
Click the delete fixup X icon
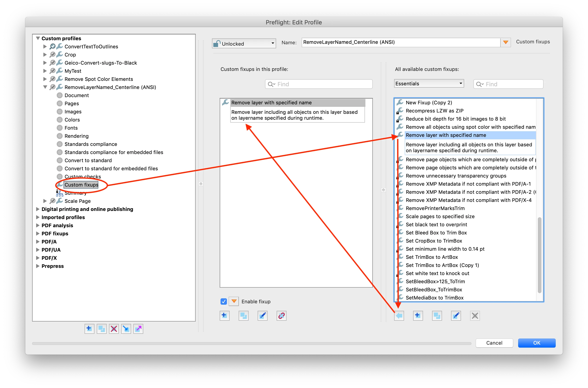(475, 316)
